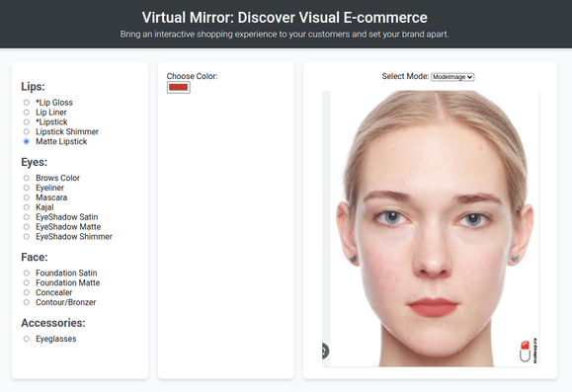
Task: Click the Accessories: section heading
Action: coord(53,323)
